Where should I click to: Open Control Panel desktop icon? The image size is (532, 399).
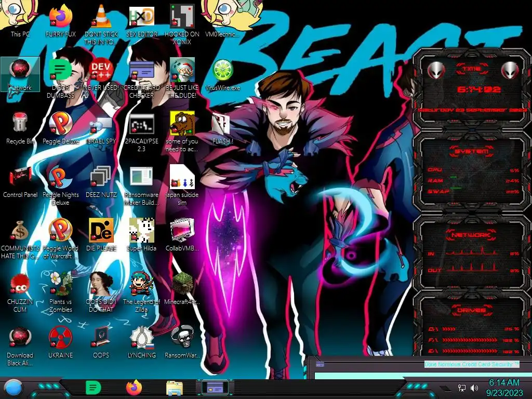click(x=20, y=182)
